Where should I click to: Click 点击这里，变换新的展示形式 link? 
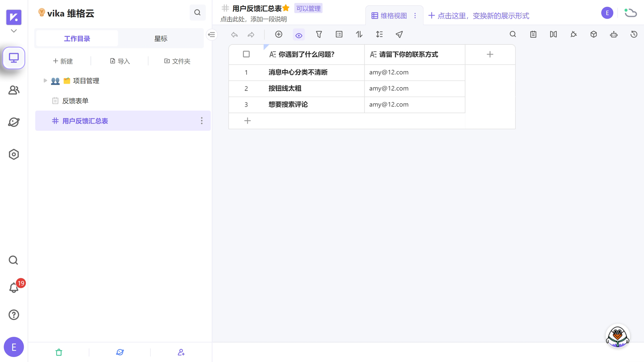click(x=479, y=16)
